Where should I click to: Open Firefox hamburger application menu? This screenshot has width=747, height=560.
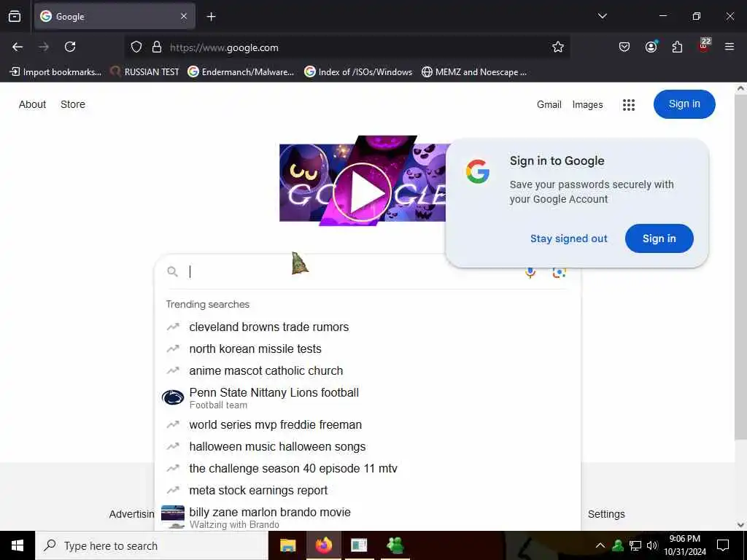[729, 47]
